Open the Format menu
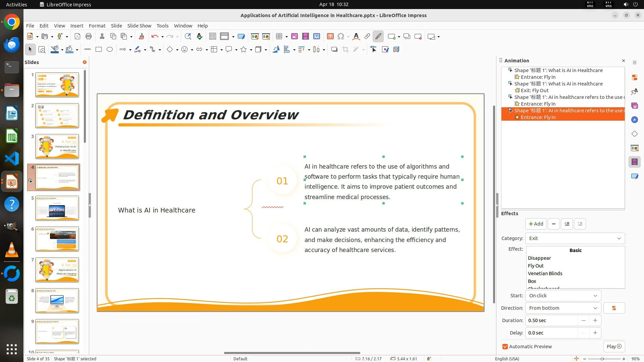644x362 pixels. pyautogui.click(x=97, y=26)
